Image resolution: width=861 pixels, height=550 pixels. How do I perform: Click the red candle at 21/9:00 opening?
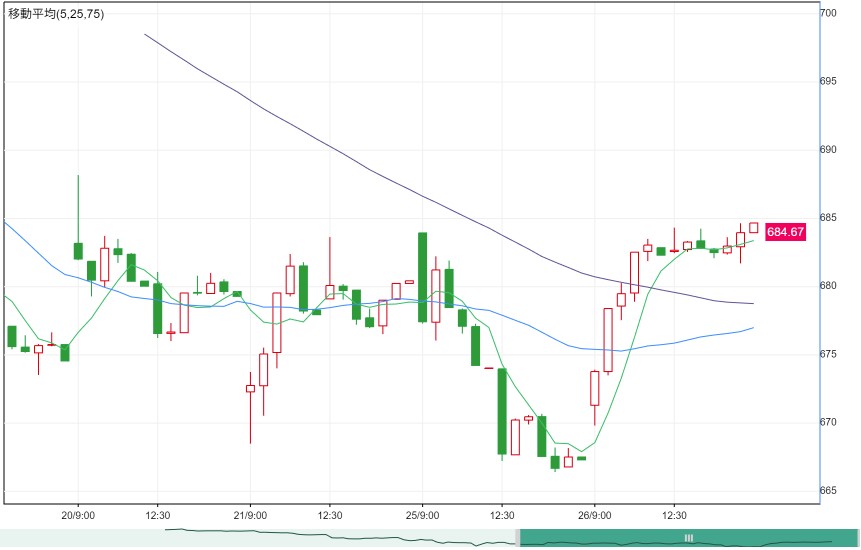pyautogui.click(x=250, y=389)
